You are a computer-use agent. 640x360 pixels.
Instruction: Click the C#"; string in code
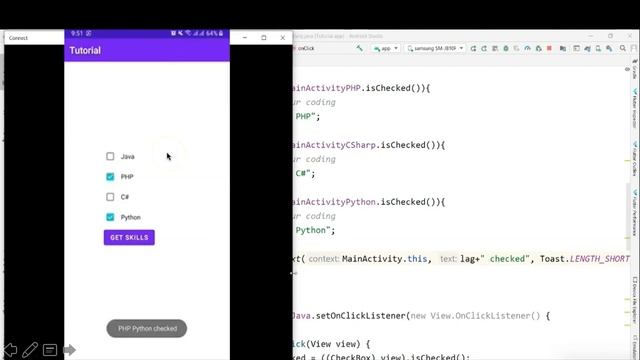pyautogui.click(x=305, y=173)
